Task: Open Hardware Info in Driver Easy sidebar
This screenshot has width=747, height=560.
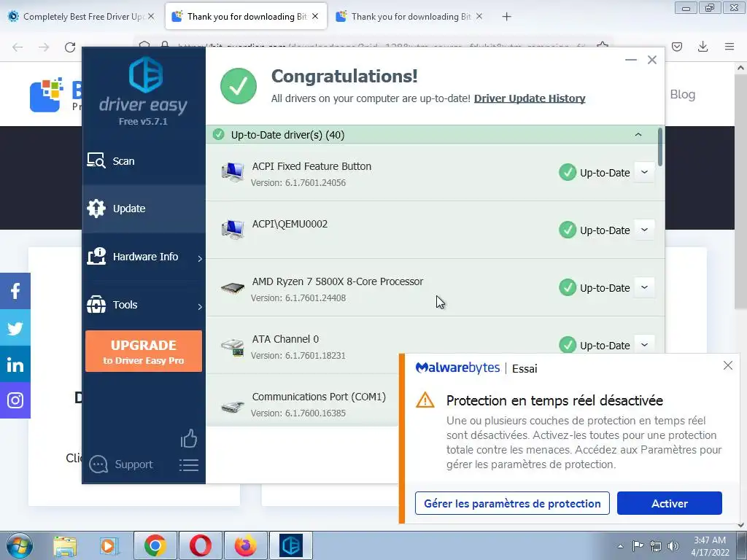Action: point(144,257)
